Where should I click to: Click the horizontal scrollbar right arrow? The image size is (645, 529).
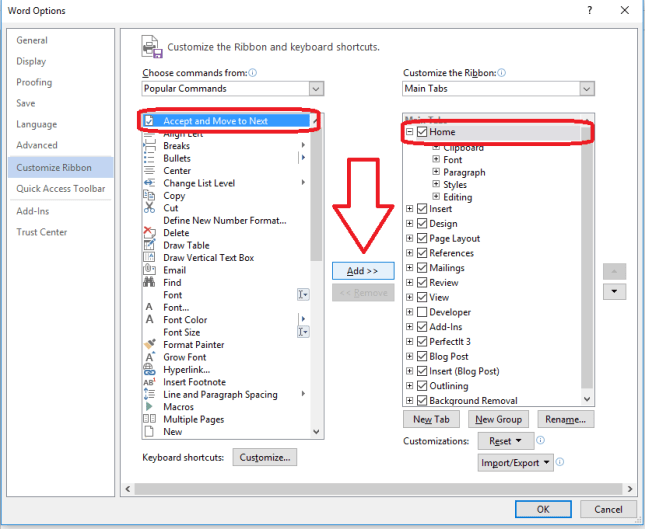pyautogui.click(x=630, y=489)
